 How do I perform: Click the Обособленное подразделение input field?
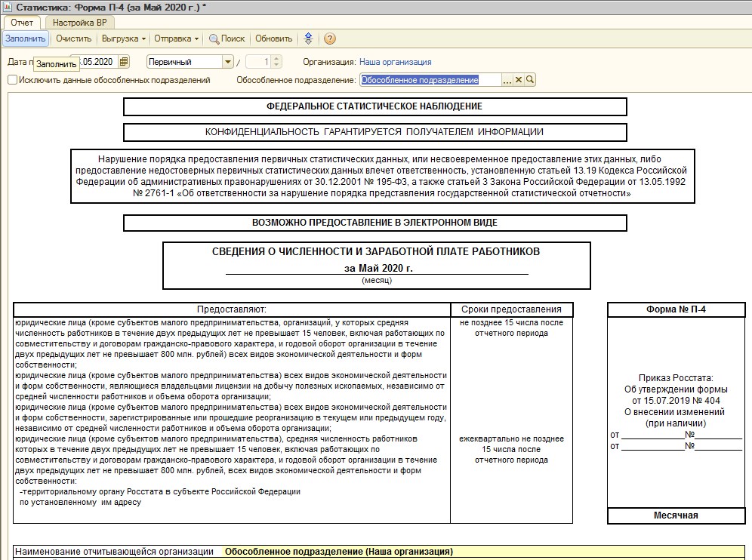pyautogui.click(x=430, y=80)
